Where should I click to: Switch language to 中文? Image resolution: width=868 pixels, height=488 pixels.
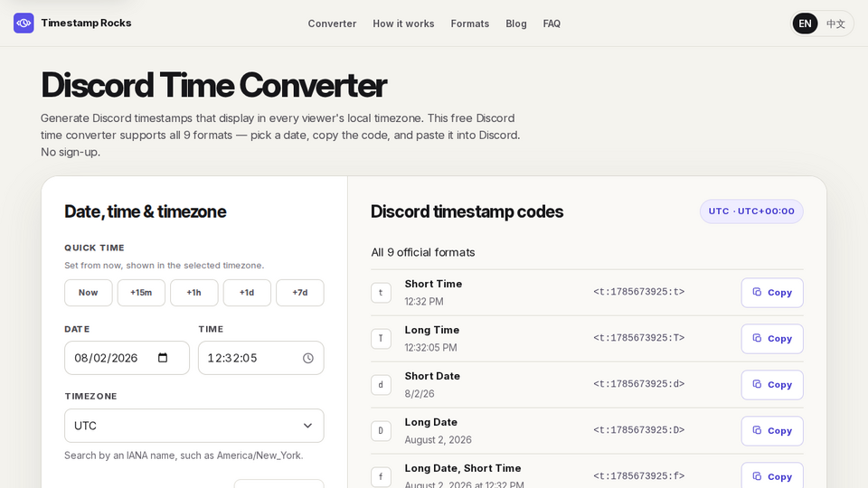(x=835, y=23)
